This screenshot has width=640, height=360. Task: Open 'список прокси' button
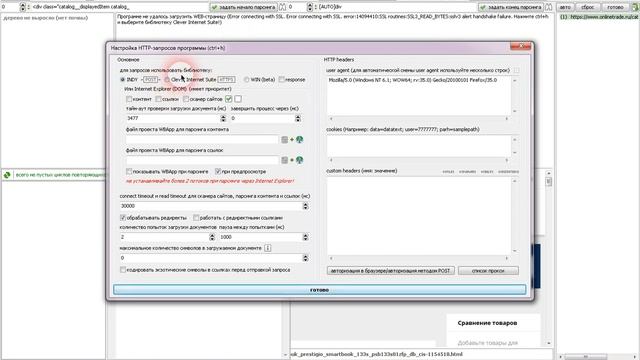coord(488,271)
